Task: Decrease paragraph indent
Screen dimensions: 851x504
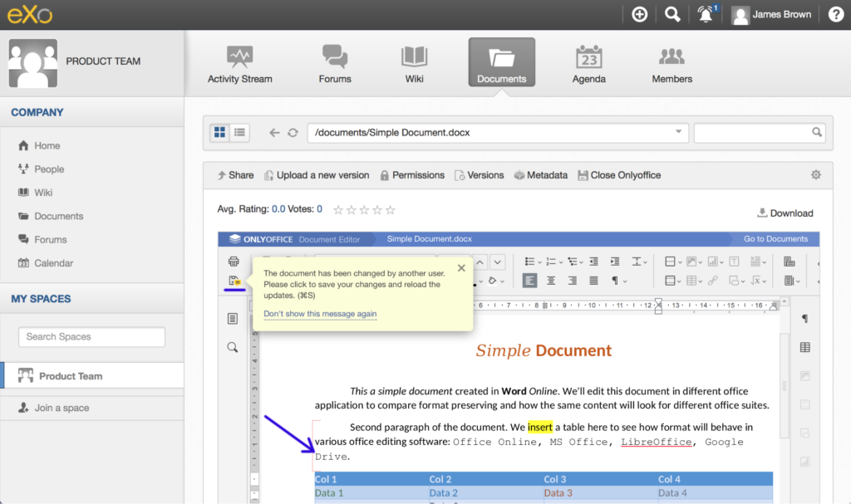Action: (593, 262)
